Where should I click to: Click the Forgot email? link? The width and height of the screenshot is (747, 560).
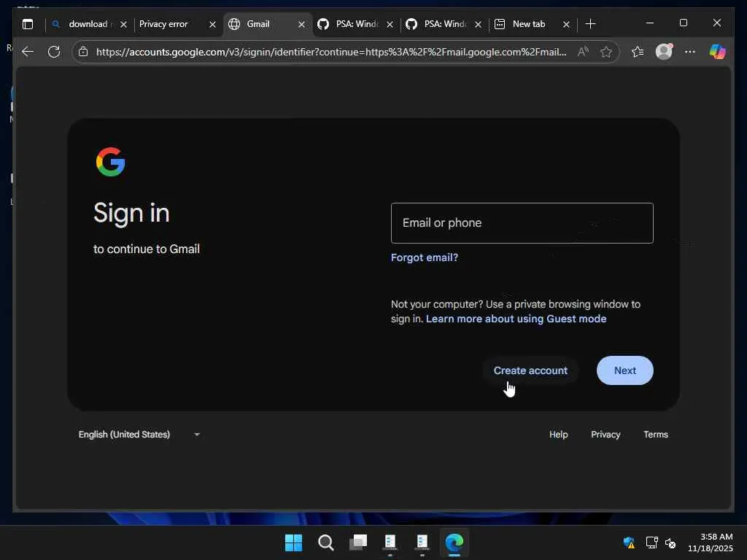pos(424,257)
